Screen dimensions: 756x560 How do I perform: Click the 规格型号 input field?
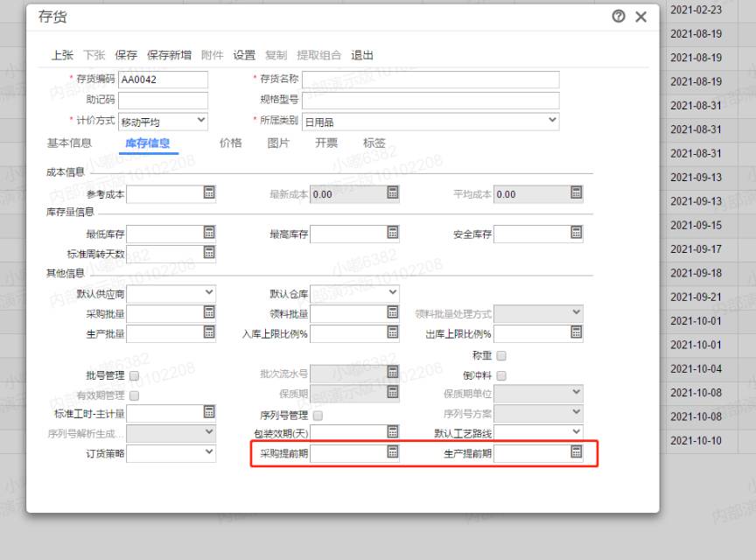click(430, 101)
